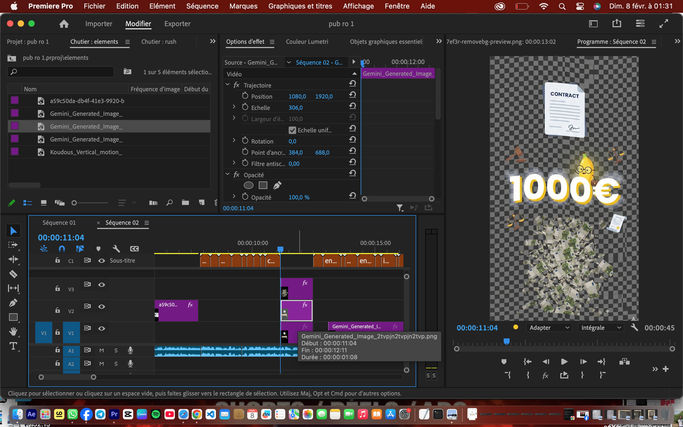The image size is (683, 427).
Task: Toggle the Echelle uniforme checkbox
Action: click(292, 130)
